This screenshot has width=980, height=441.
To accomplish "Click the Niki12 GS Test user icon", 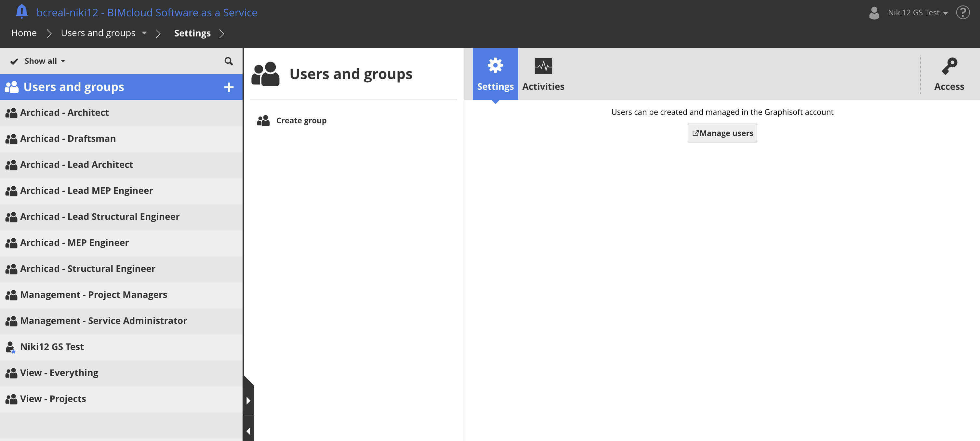I will [x=10, y=347].
